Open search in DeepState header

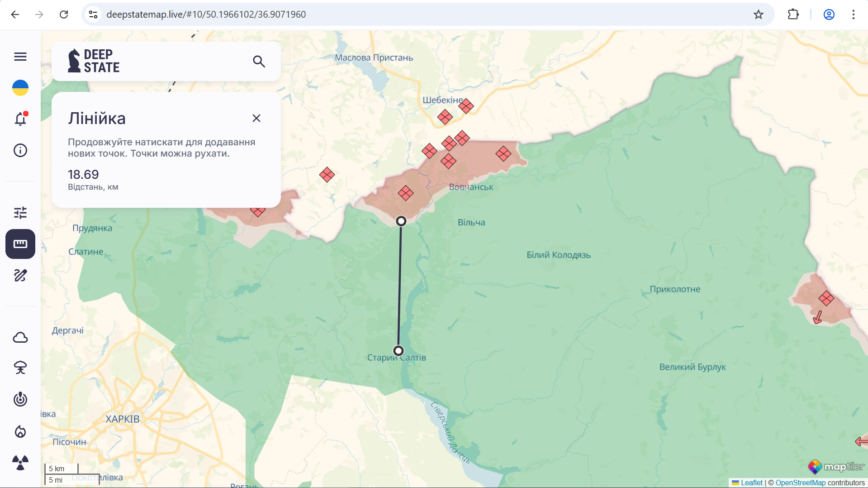tap(259, 62)
